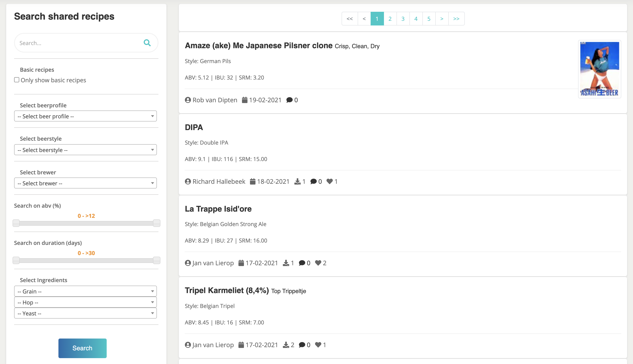This screenshot has height=364, width=633.
Task: Click abv slider minimum handle
Action: click(x=16, y=223)
